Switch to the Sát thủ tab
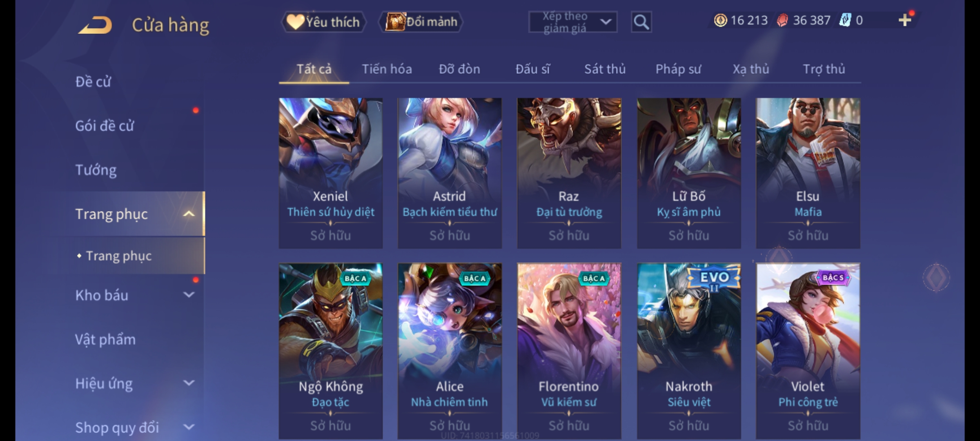980x441 pixels. (605, 69)
